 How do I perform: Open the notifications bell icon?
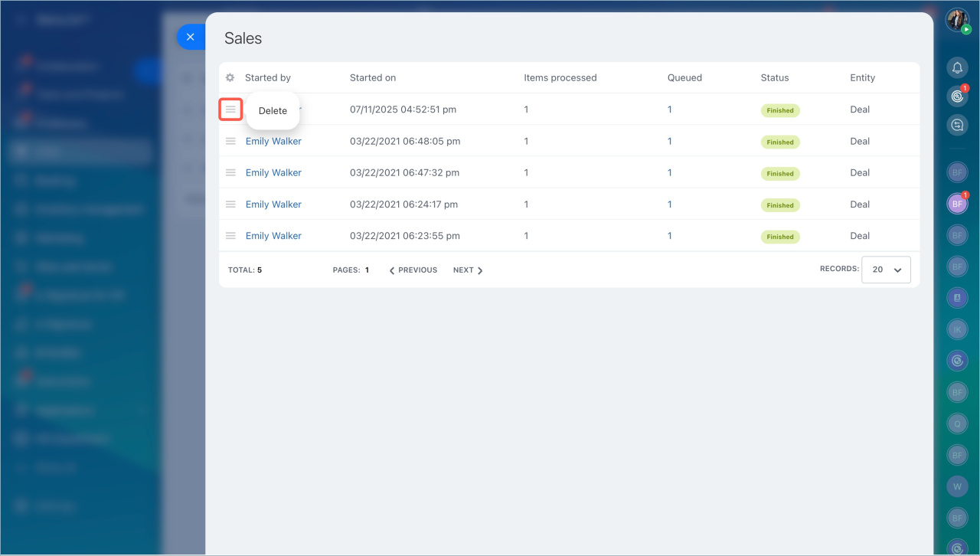[957, 67]
